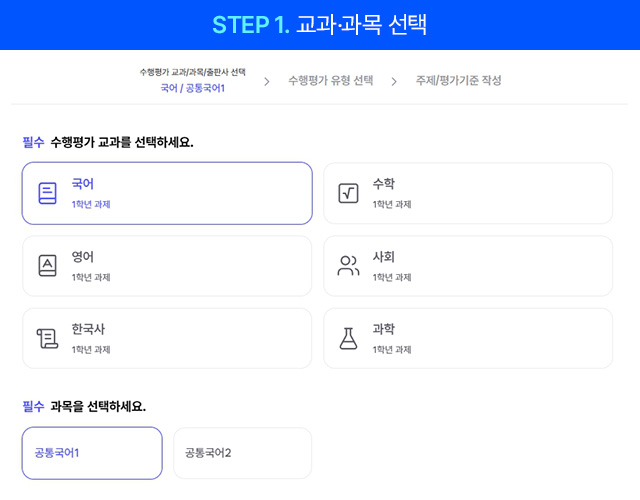Image resolution: width=640 pixels, height=500 pixels.
Task: Click the 수행평가 교과/과목/출판사 선택 step
Action: tap(192, 73)
